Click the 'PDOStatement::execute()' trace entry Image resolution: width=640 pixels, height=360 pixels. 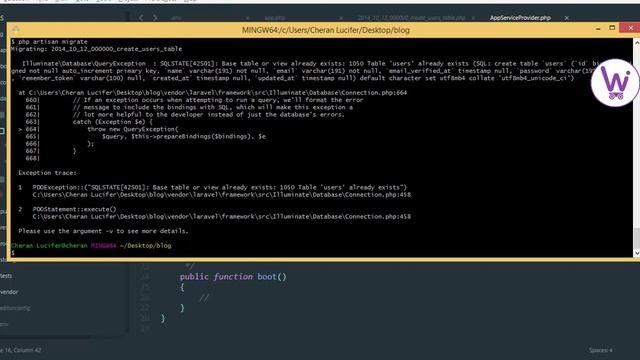[x=74, y=209]
